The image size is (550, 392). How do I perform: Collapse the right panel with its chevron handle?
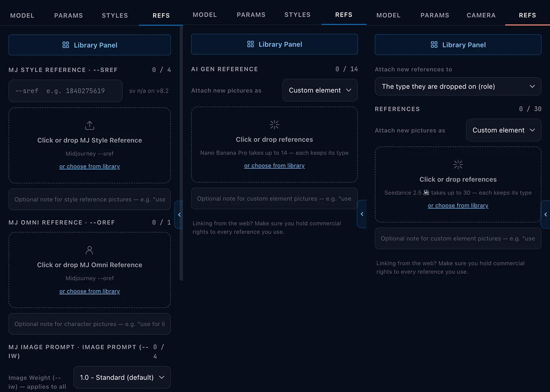tap(545, 214)
